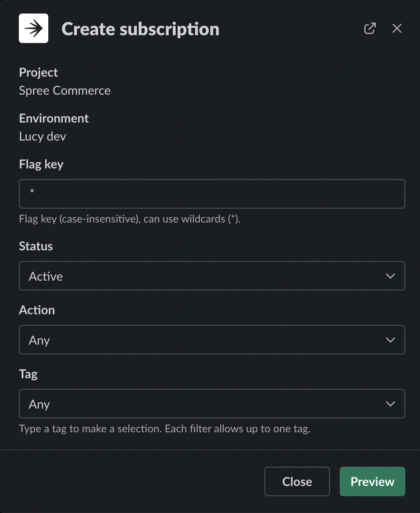Open subscription in browser via external link icon
This screenshot has width=420, height=513.
click(369, 28)
